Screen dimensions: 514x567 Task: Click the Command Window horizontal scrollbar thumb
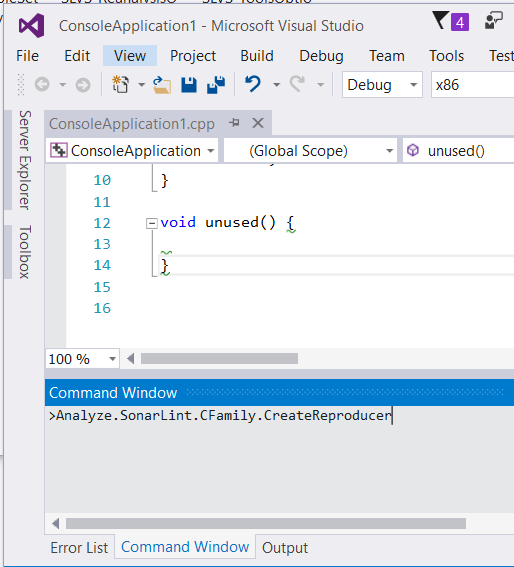point(266,523)
